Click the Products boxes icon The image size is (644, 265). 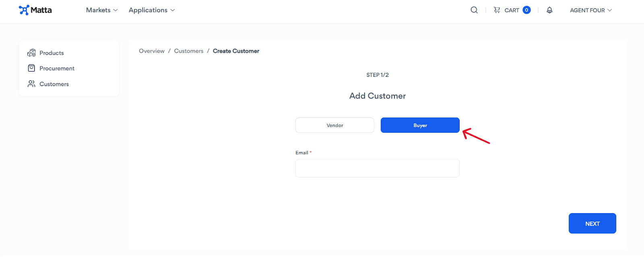31,53
